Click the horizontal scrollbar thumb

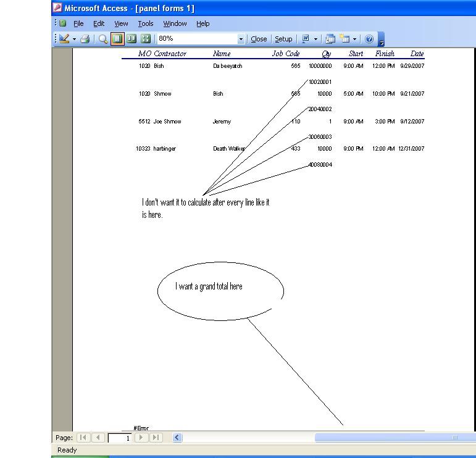tap(395, 438)
